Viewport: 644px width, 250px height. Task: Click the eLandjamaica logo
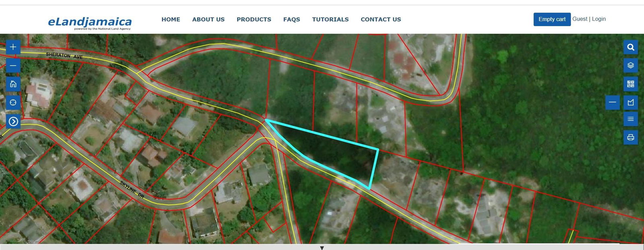pyautogui.click(x=90, y=23)
